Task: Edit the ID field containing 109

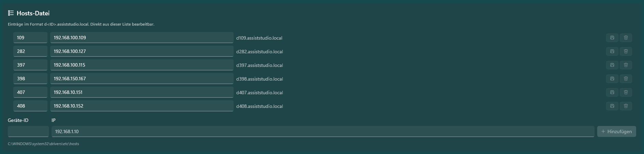Action: point(30,38)
